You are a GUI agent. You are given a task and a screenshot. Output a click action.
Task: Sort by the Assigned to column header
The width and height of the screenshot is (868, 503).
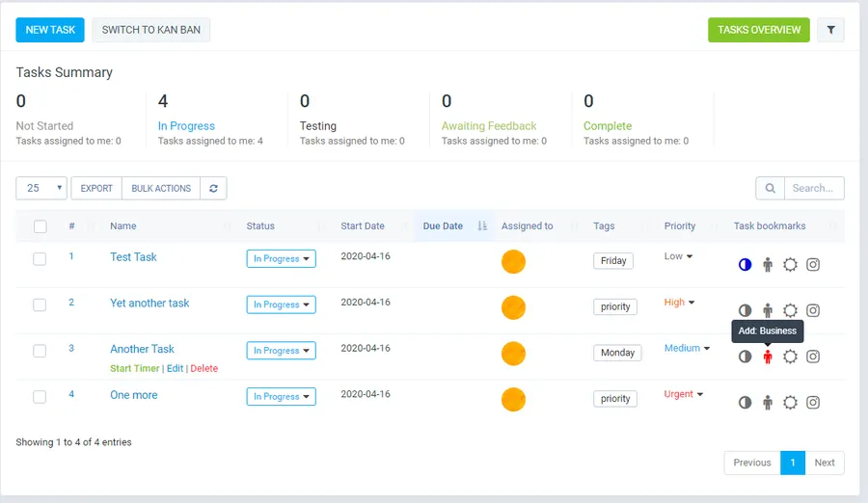click(527, 225)
